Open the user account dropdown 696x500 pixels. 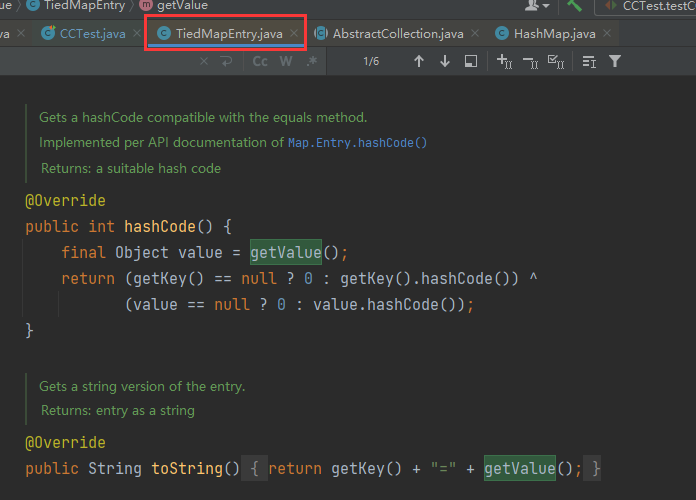click(x=537, y=6)
